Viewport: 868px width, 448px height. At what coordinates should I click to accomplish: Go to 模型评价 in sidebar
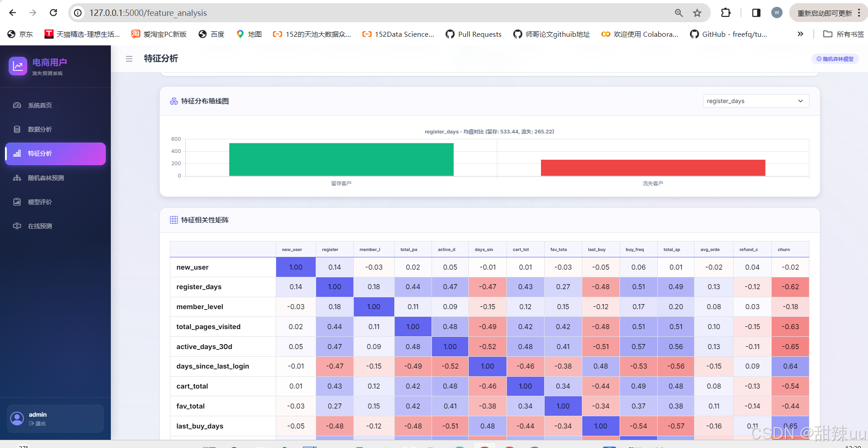tap(55, 202)
